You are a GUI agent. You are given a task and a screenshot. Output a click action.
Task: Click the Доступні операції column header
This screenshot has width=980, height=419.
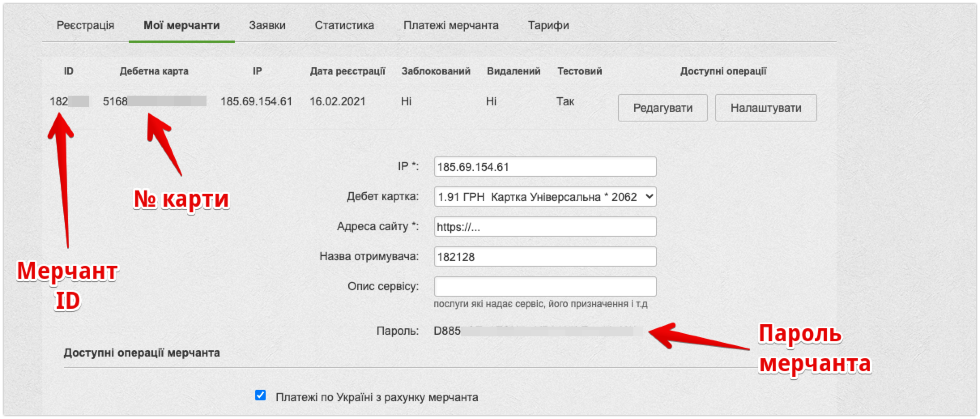723,71
